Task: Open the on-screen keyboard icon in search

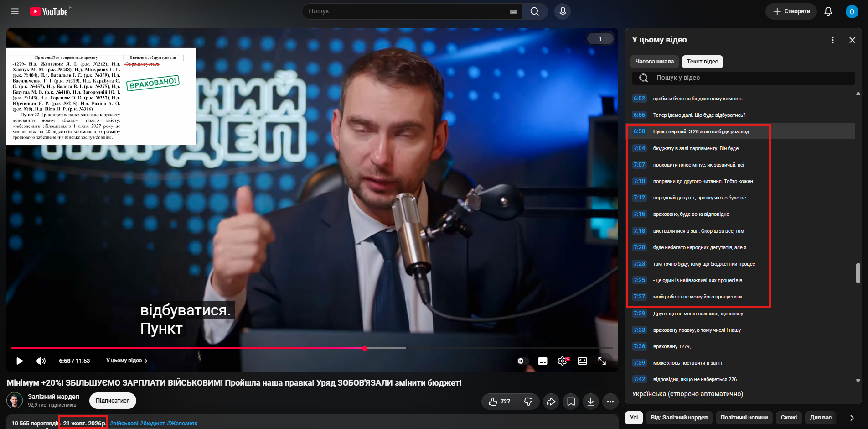Action: click(513, 11)
